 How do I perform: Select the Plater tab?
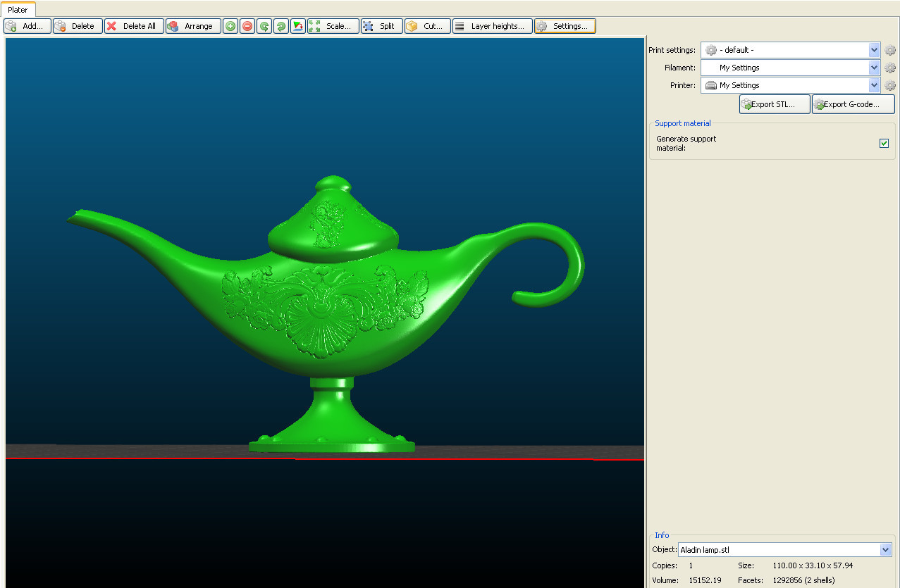[x=18, y=10]
